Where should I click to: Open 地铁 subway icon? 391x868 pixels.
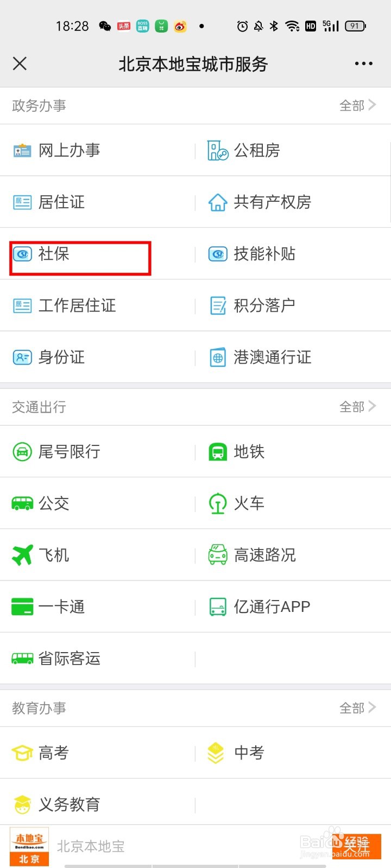coord(218,452)
